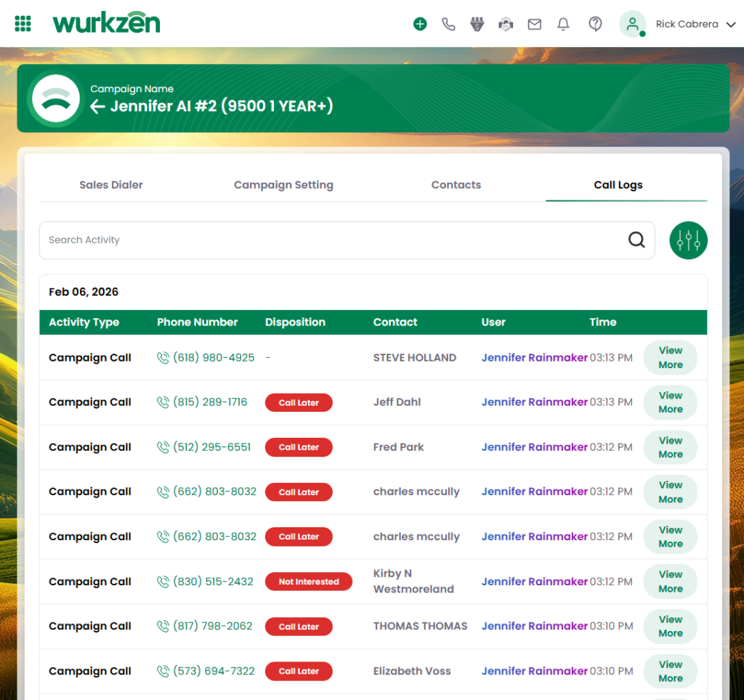Click View More for Elizabeth Voss
The width and height of the screenshot is (744, 700).
tap(670, 672)
